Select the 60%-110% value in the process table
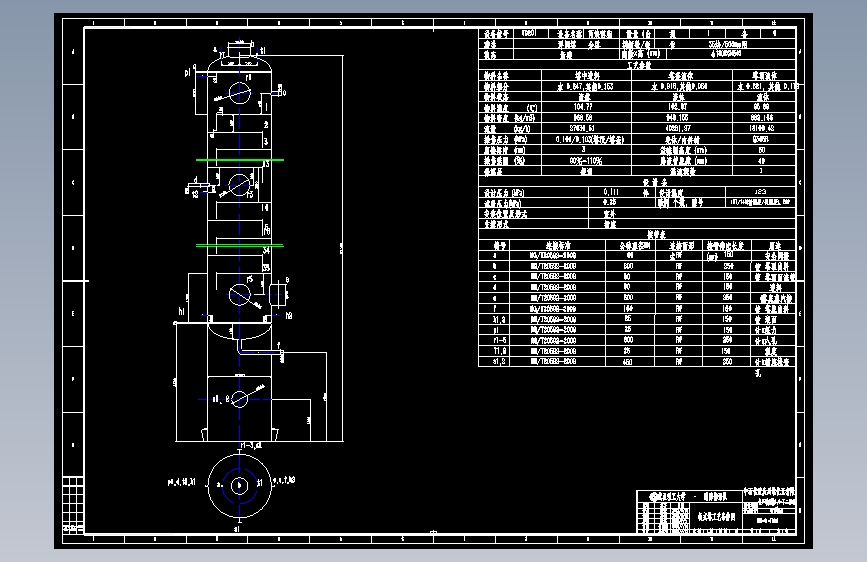867x562 pixels. point(586,161)
